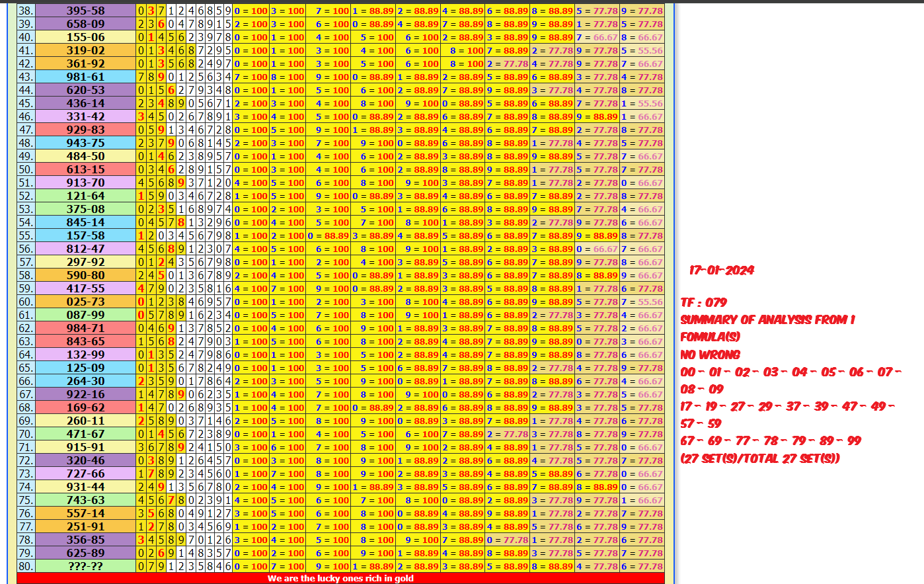Select the result cell 625-89

pos(85,553)
